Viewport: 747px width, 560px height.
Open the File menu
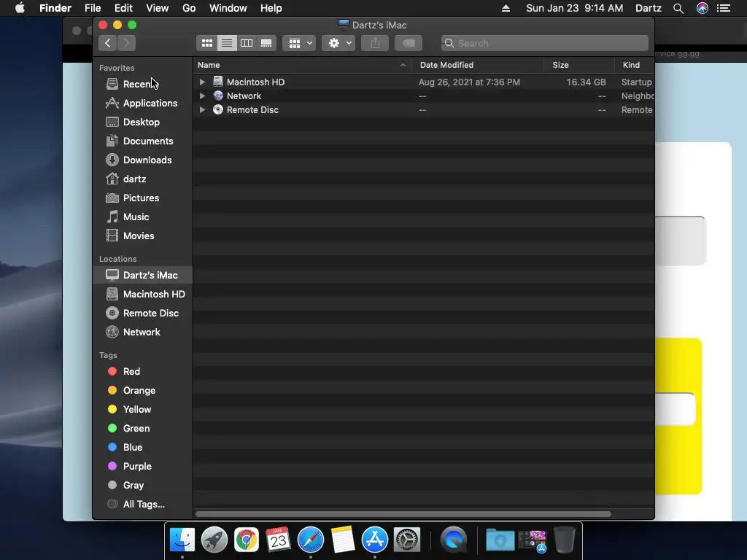click(93, 8)
